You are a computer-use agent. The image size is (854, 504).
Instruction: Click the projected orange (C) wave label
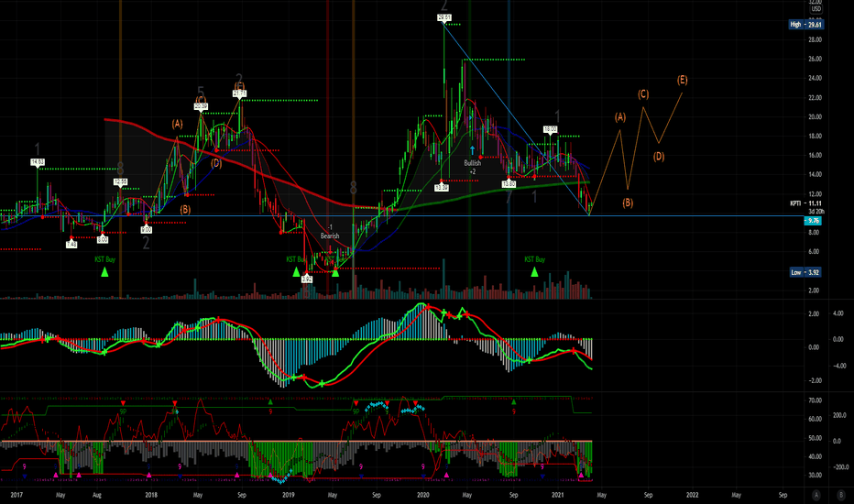pyautogui.click(x=643, y=94)
